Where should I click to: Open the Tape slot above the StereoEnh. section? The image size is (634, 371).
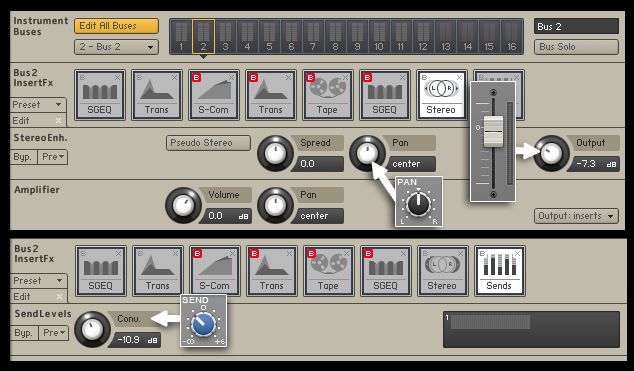point(328,95)
